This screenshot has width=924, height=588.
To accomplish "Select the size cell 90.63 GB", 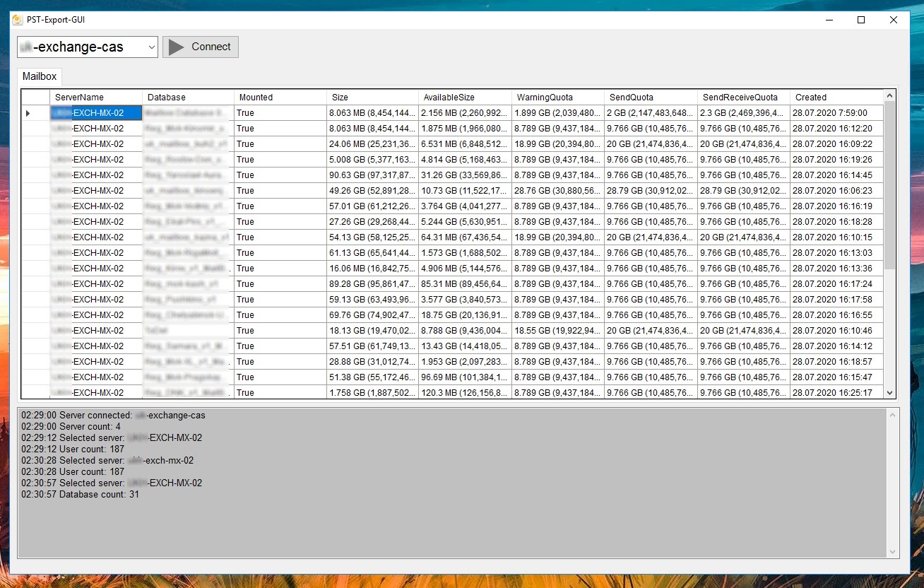I will [x=373, y=175].
